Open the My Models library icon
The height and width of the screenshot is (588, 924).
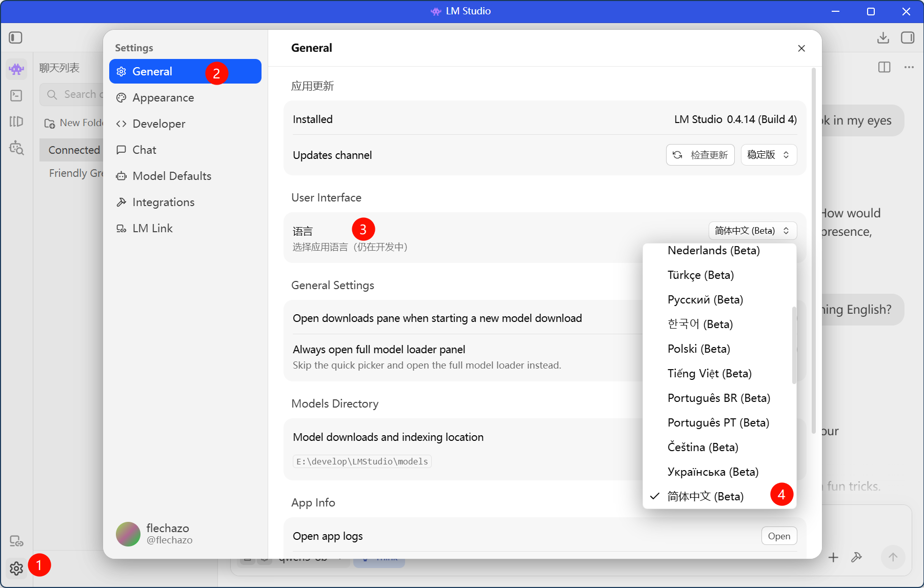[16, 121]
